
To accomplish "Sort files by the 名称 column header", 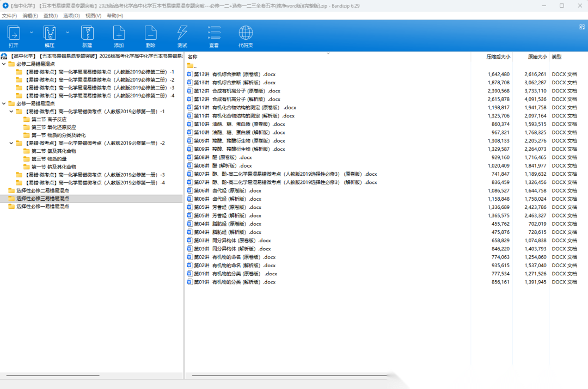I will point(193,57).
